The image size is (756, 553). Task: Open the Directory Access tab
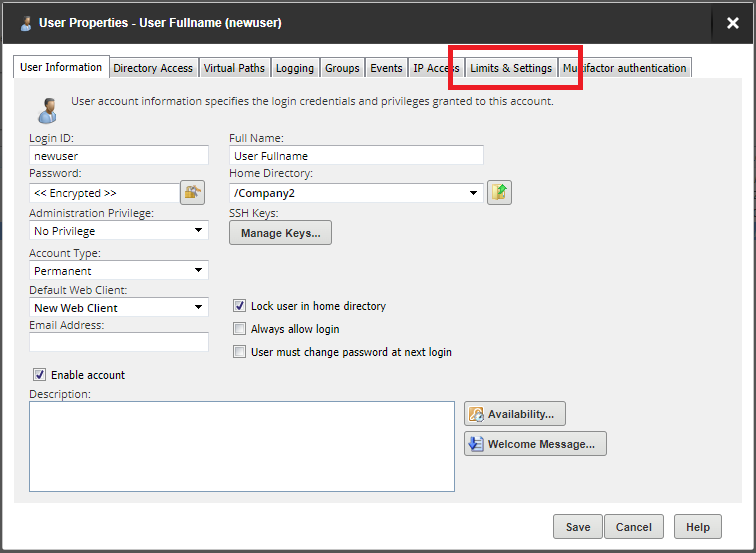tap(153, 68)
